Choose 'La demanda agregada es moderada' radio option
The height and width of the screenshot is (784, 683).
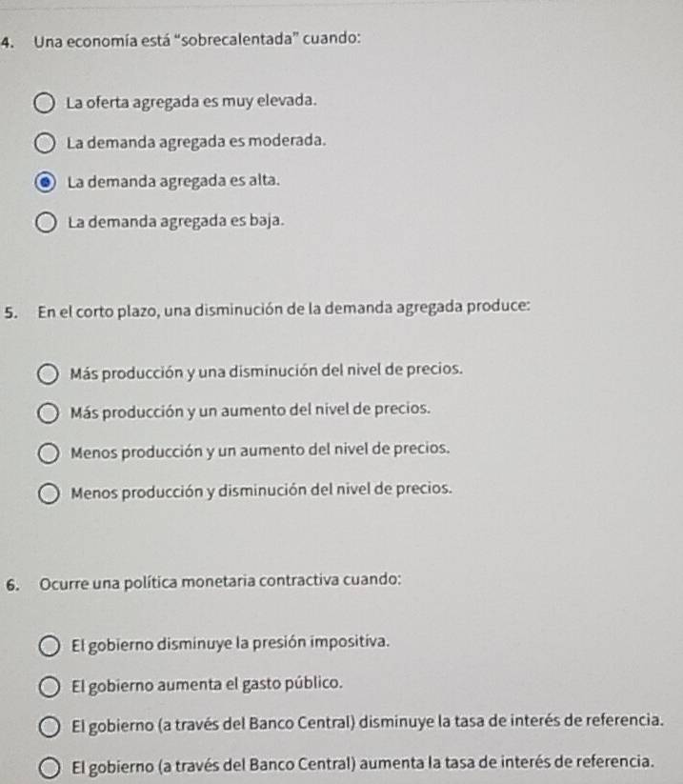[45, 143]
